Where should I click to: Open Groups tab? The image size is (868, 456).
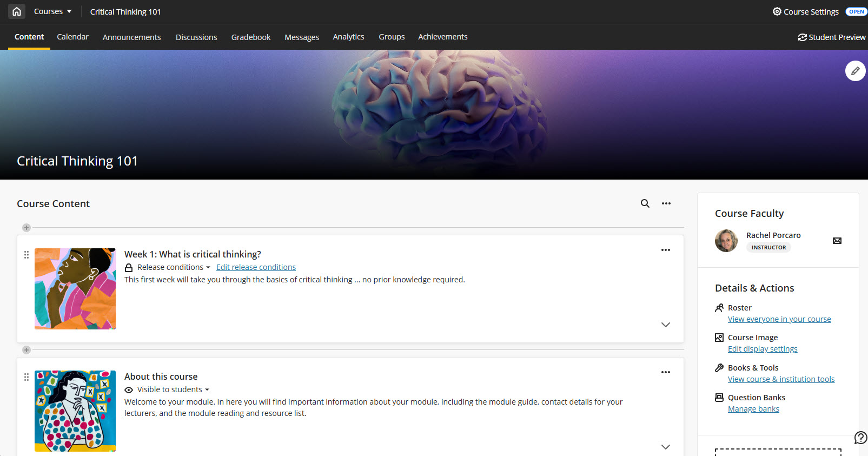392,37
